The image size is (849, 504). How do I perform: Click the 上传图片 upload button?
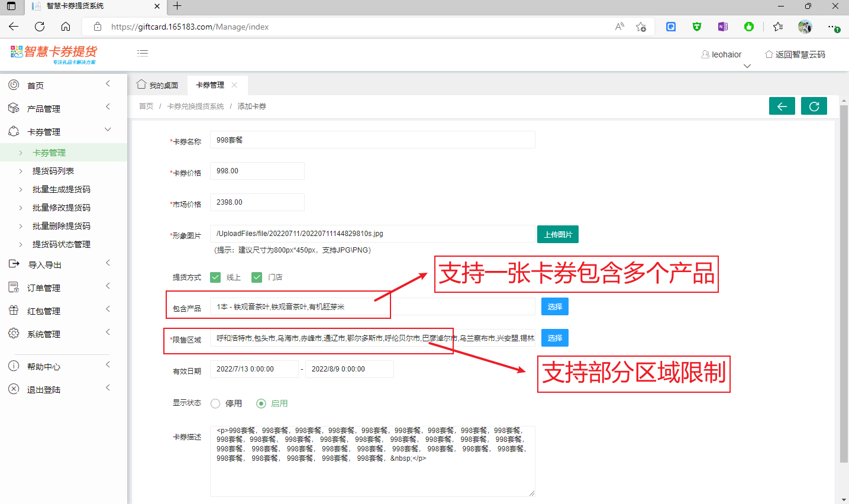click(557, 234)
